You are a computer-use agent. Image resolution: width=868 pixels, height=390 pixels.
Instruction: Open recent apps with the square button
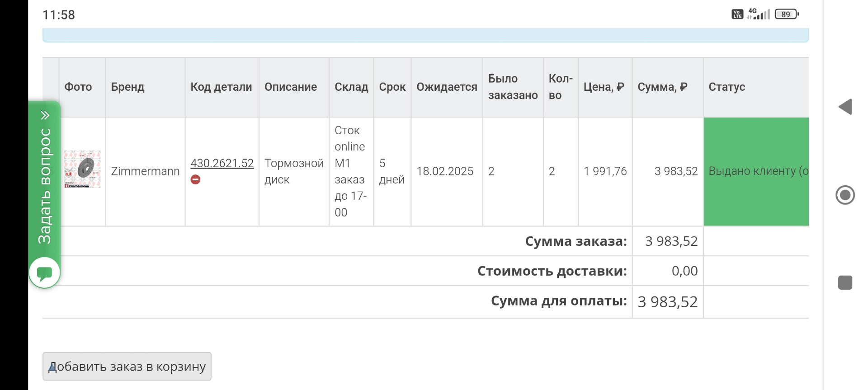point(844,282)
